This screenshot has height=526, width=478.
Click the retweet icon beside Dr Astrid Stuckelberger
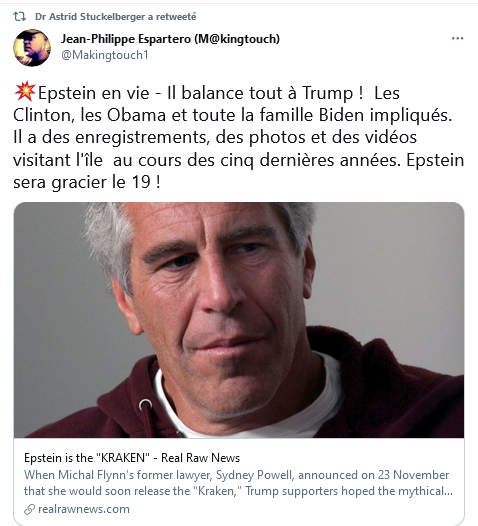pos(19,16)
